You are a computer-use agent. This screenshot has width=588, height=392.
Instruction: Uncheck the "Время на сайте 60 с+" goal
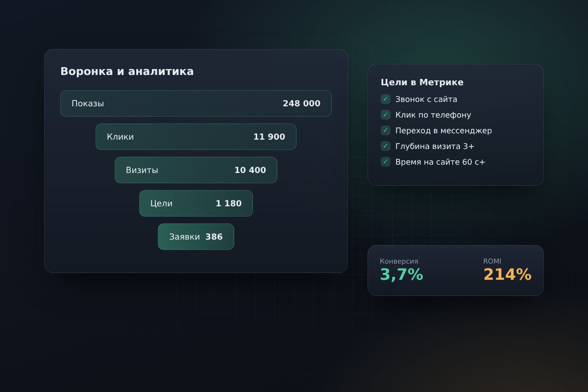tap(386, 162)
